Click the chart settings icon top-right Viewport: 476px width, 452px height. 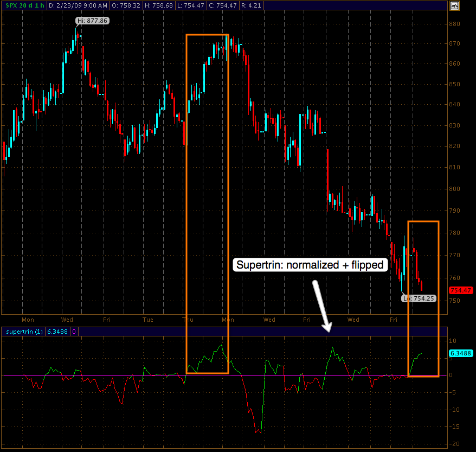coord(454,6)
